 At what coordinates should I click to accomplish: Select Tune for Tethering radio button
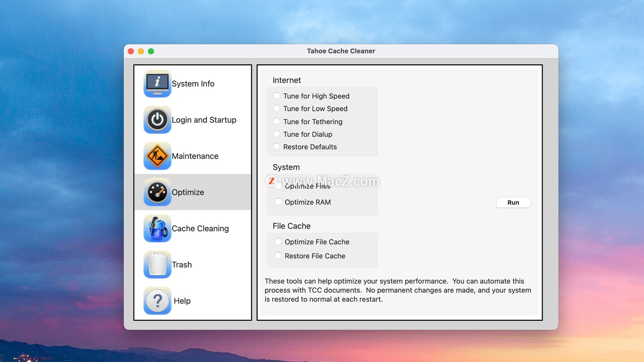tap(277, 121)
